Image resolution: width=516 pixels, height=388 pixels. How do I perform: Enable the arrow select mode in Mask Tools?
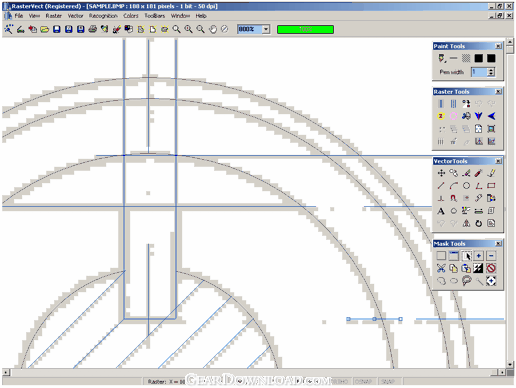pyautogui.click(x=466, y=256)
